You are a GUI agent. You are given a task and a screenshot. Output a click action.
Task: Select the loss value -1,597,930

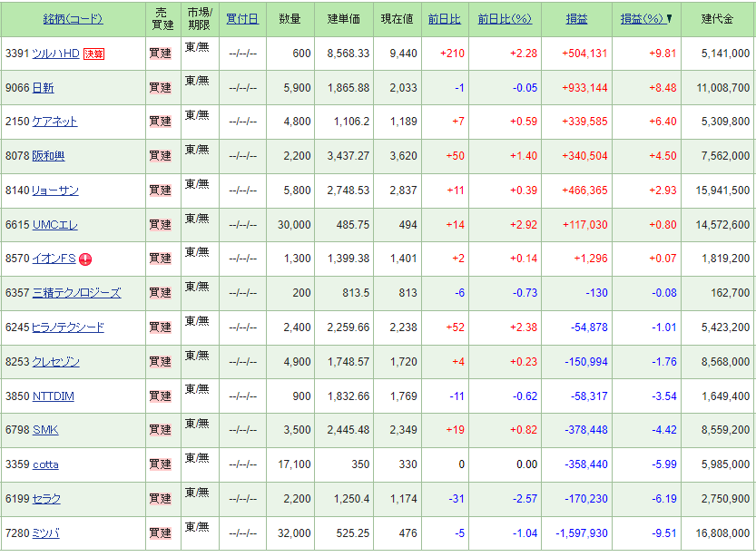[582, 533]
